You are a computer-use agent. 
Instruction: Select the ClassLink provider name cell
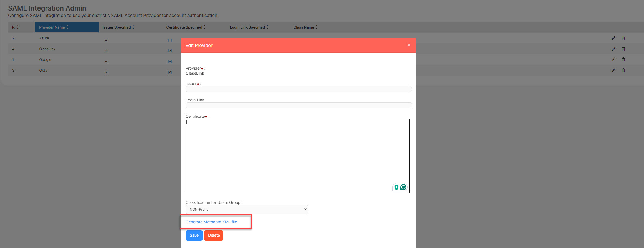[47, 49]
